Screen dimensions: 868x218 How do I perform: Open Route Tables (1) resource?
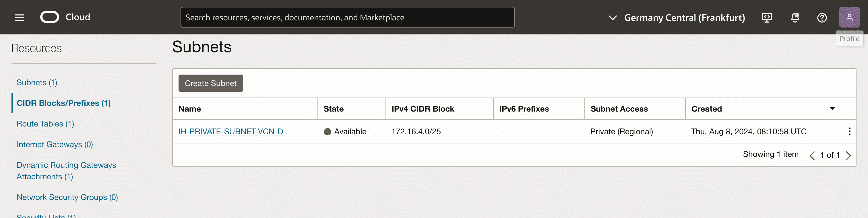[45, 124]
